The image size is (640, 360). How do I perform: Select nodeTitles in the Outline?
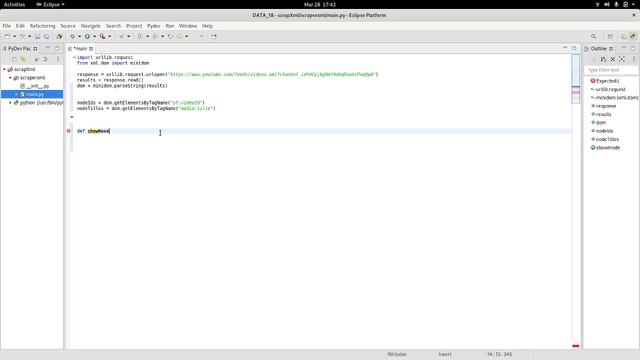[x=607, y=139]
